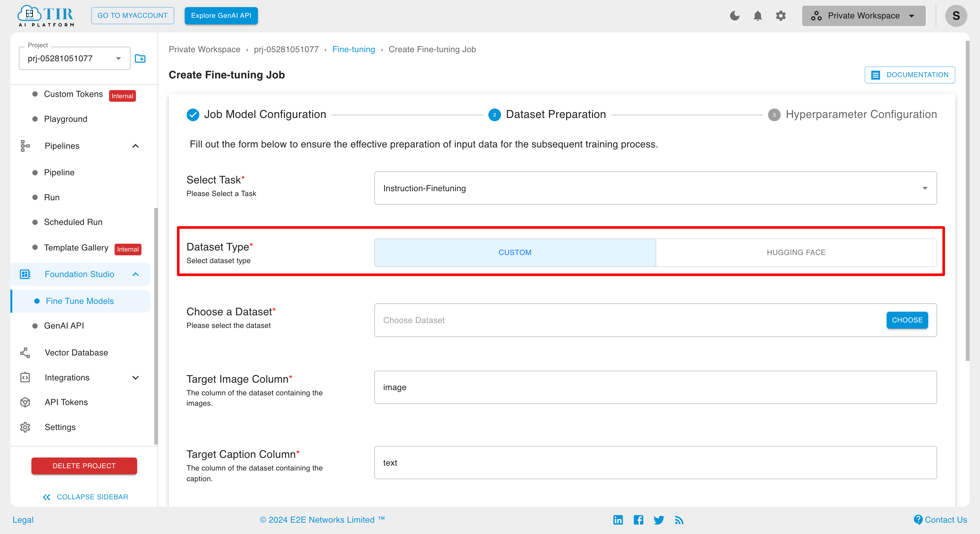Click the API Tokens cube icon

25,402
